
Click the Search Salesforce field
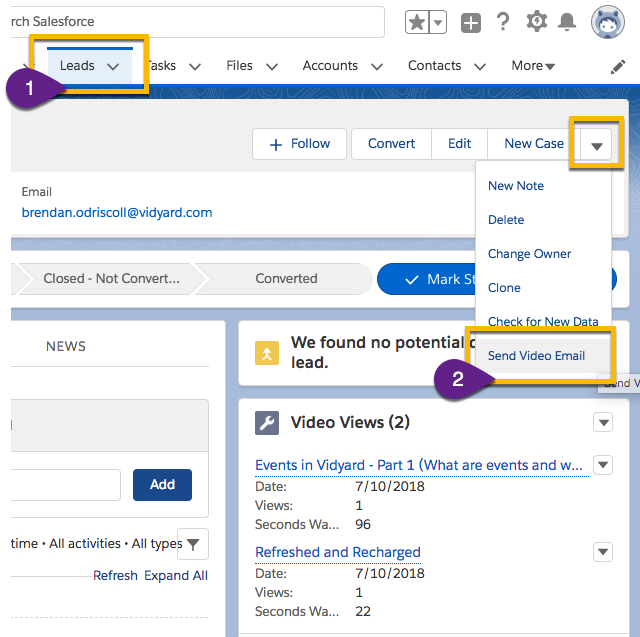point(198,21)
